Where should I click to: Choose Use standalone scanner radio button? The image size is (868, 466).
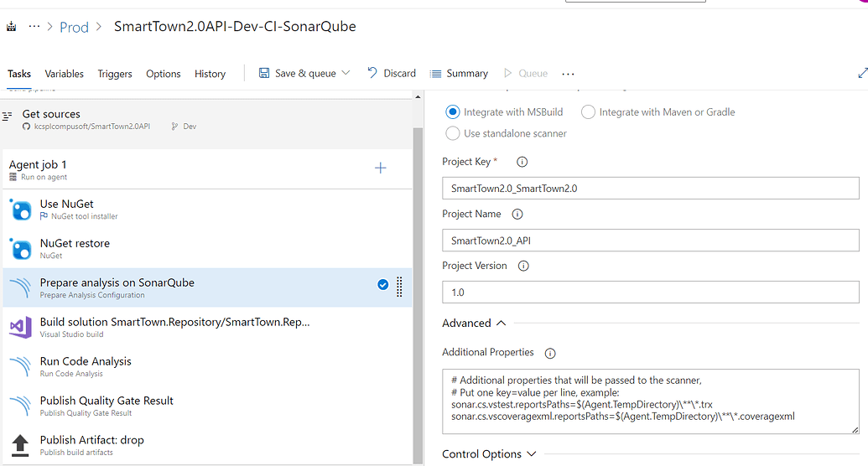[453, 133]
